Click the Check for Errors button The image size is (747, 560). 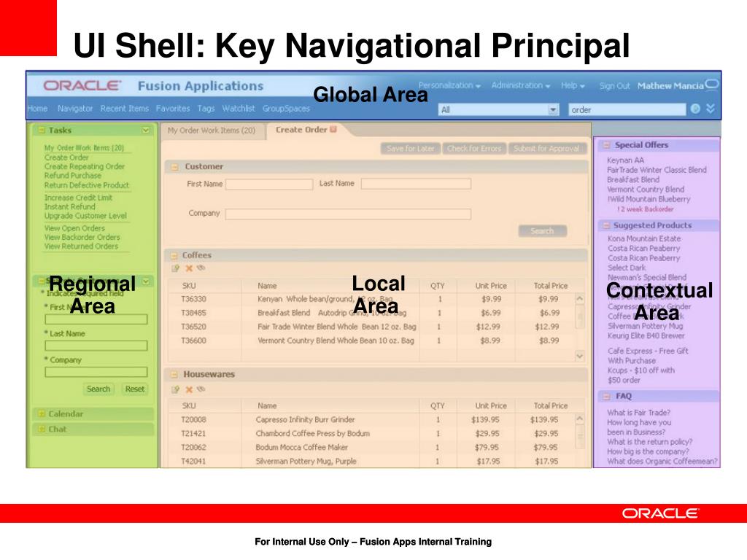coord(474,149)
